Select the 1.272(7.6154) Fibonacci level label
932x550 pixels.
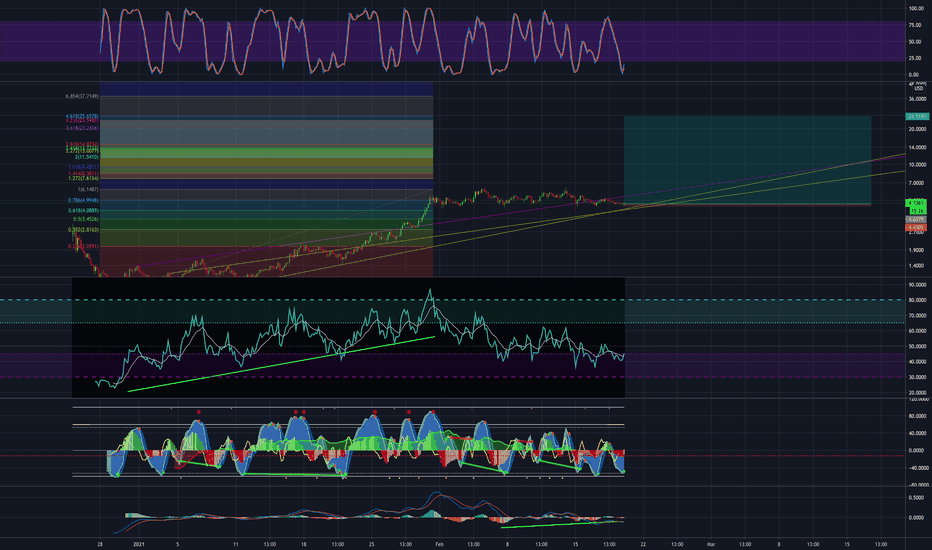(83, 178)
